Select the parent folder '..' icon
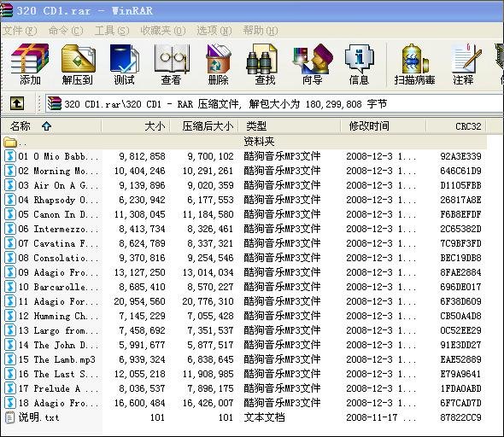Viewport: 504px width, 437px height. 10,142
